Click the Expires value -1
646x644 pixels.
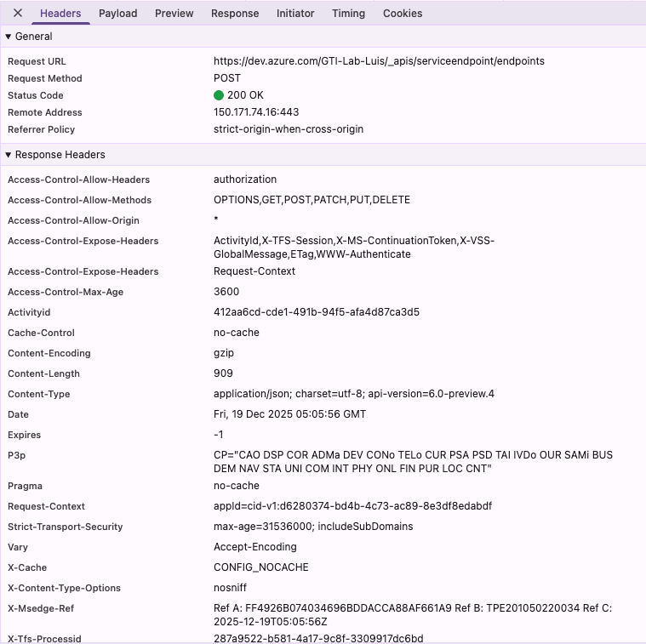[219, 435]
